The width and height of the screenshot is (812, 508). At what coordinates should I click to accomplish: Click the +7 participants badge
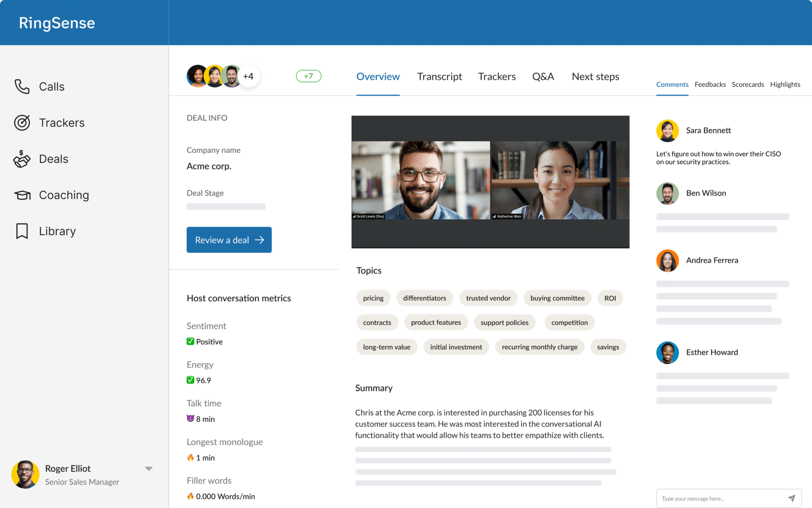tap(308, 77)
